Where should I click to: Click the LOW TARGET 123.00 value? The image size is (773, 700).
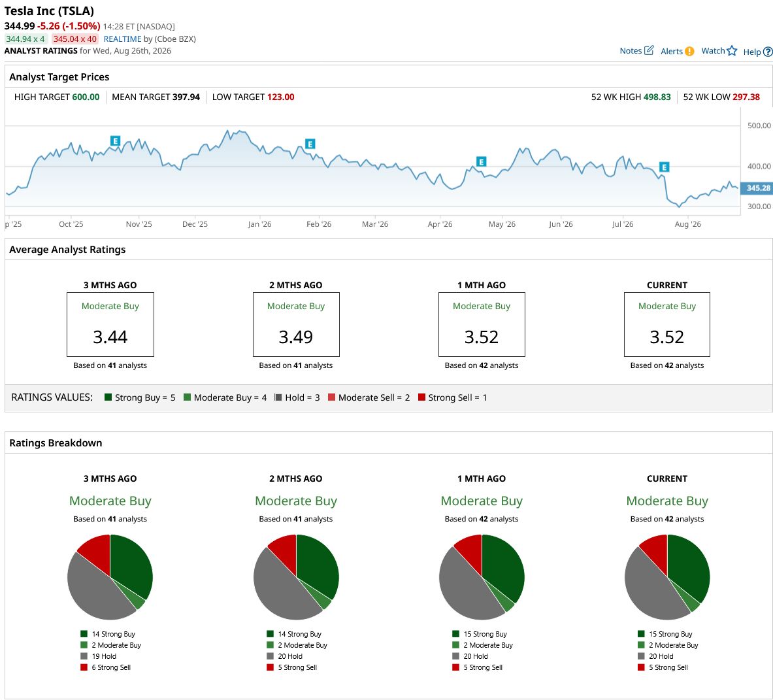pos(280,97)
